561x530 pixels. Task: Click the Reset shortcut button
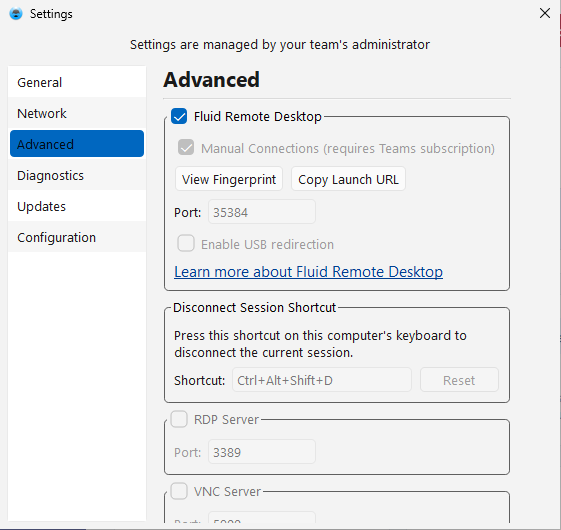point(459,380)
